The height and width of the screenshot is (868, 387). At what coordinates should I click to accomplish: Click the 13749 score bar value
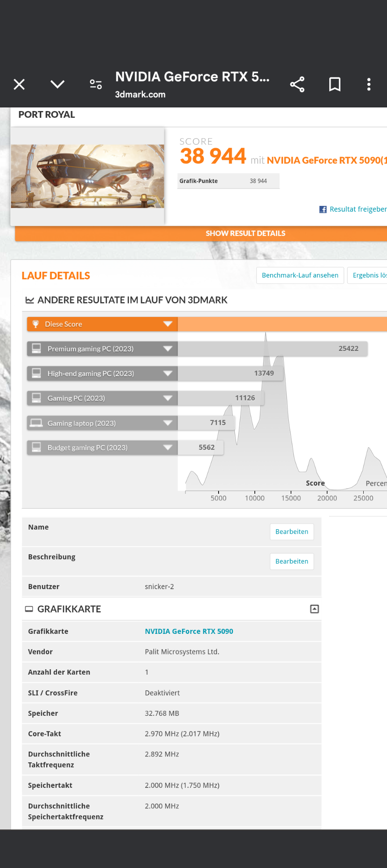click(x=264, y=373)
